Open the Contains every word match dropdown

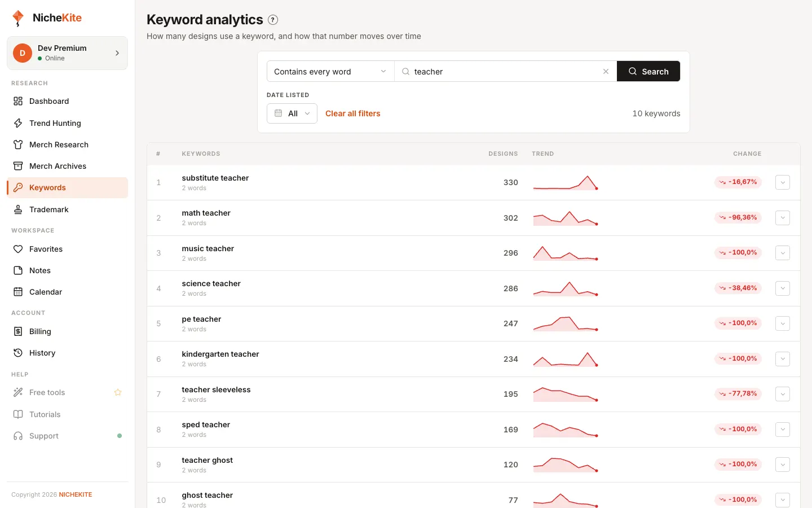point(330,72)
